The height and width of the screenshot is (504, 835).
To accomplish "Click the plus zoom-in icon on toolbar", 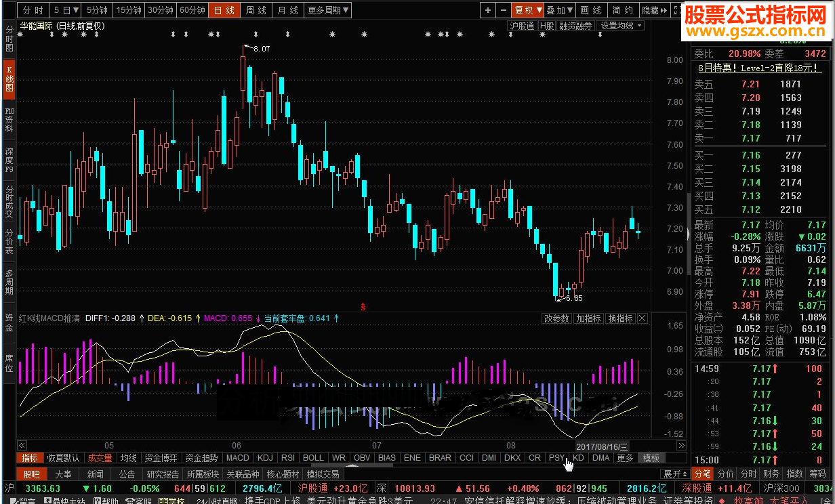I will click(x=488, y=10).
